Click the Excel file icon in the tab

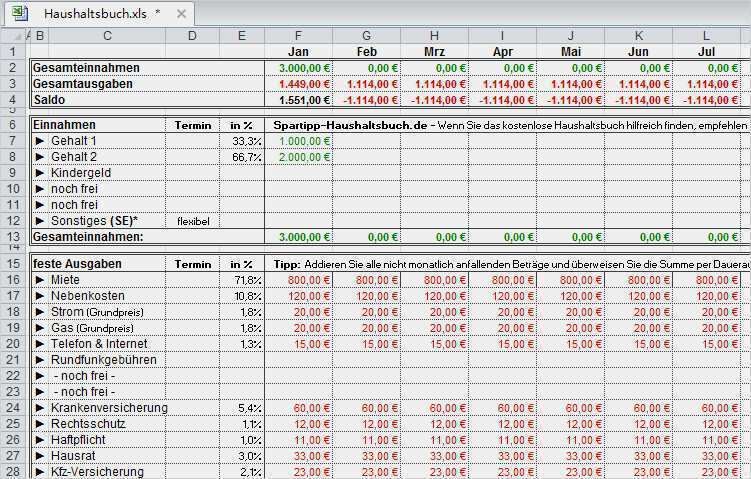pos(24,14)
